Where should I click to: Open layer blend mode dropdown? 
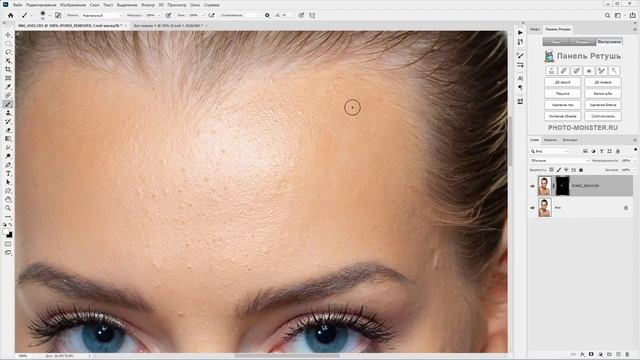[559, 160]
